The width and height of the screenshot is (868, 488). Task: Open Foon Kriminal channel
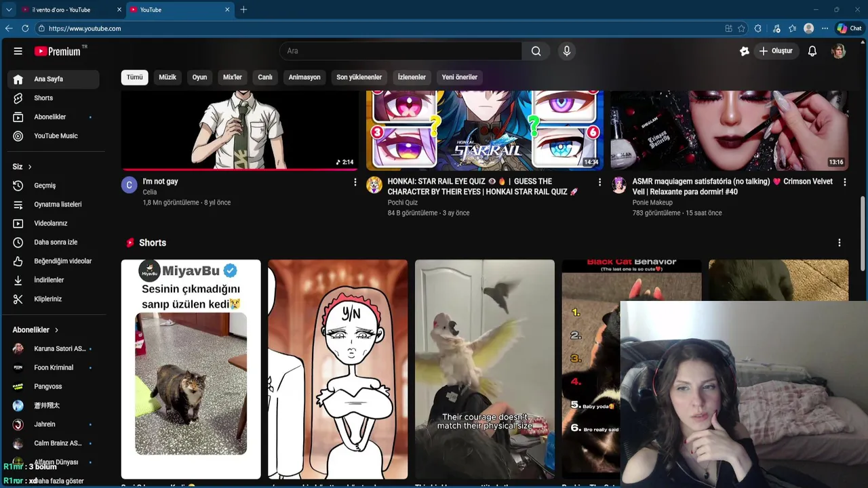pyautogui.click(x=54, y=367)
